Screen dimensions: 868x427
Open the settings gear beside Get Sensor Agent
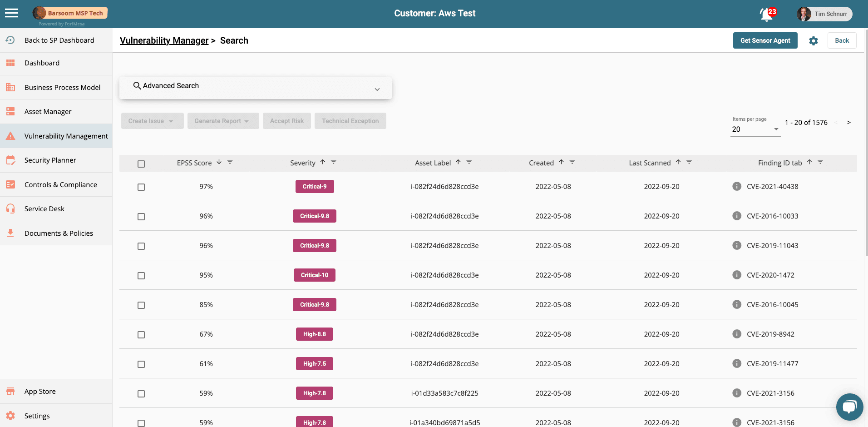813,41
